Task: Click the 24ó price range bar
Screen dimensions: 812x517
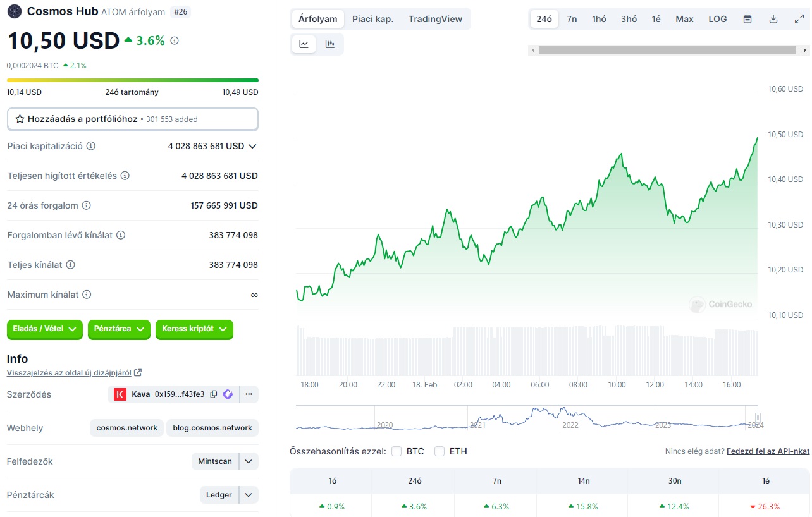Action: (133, 80)
